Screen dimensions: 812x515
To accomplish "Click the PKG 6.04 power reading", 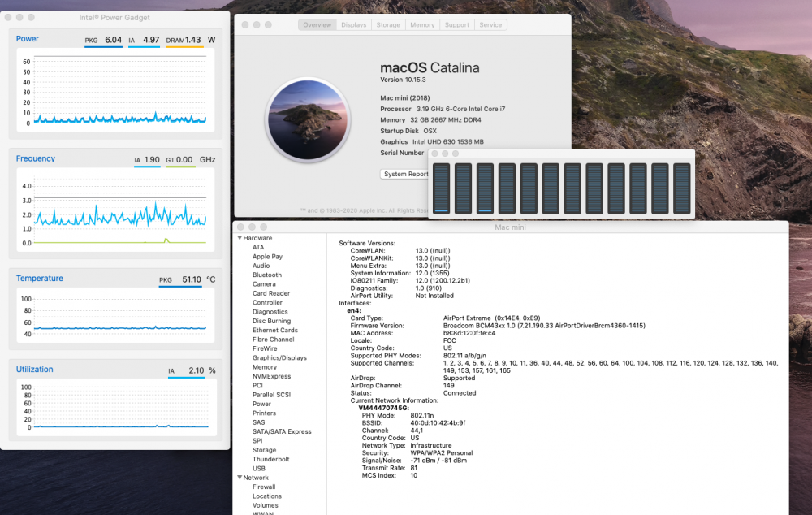I will point(103,41).
